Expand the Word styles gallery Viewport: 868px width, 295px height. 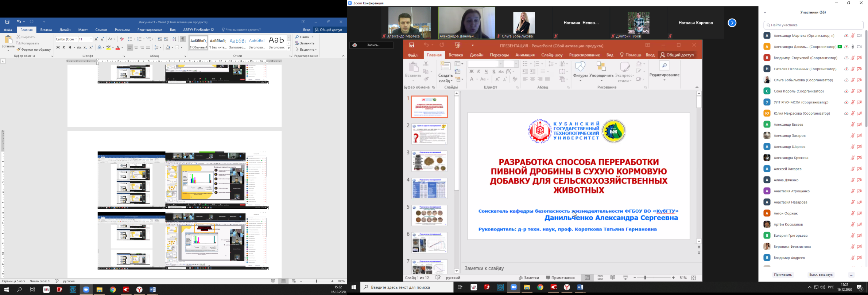tap(289, 49)
